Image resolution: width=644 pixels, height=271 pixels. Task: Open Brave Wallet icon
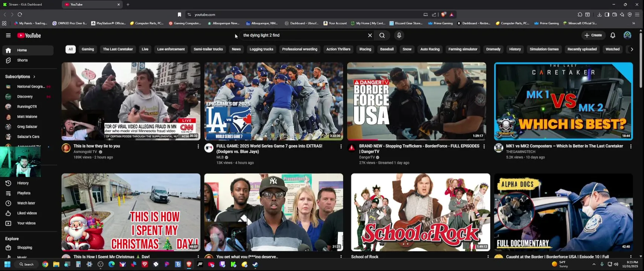tap(614, 15)
